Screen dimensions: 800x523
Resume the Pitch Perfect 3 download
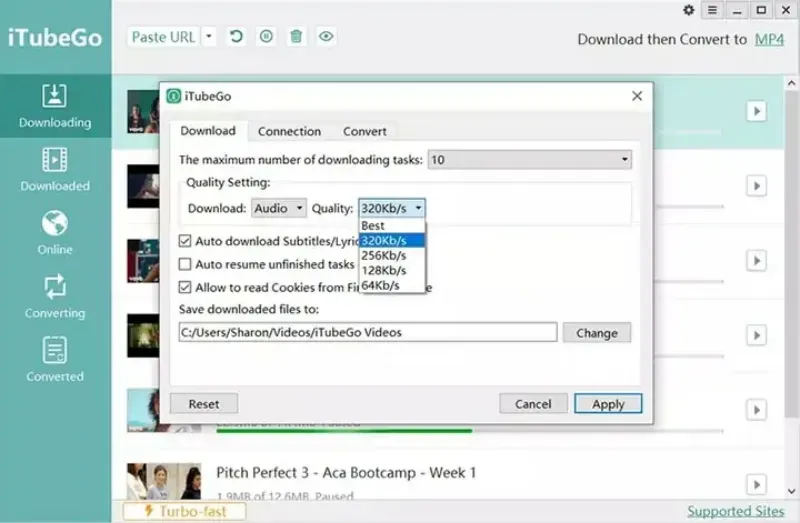coord(757,484)
